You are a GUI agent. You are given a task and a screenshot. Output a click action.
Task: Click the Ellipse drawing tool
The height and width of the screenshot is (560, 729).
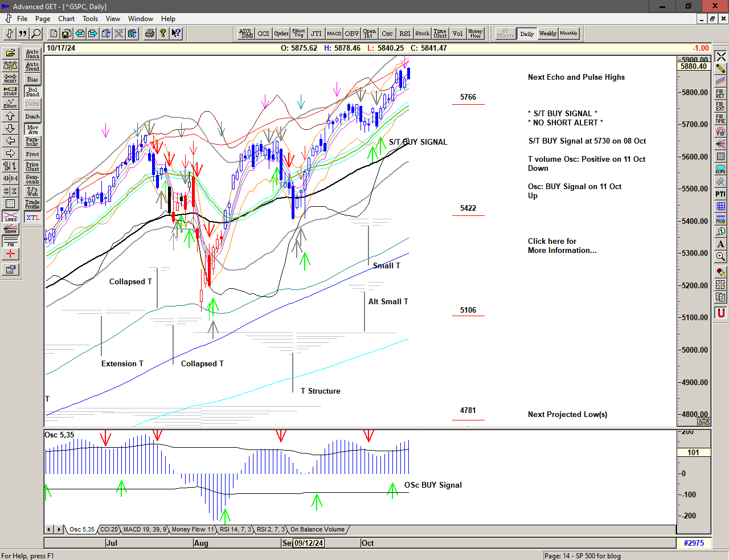pyautogui.click(x=720, y=169)
